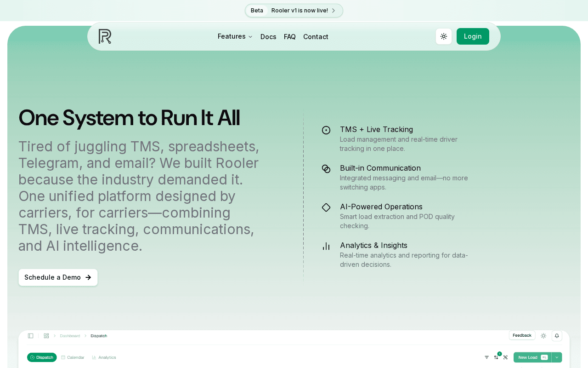Switch to the Calendar tab

click(x=73, y=357)
